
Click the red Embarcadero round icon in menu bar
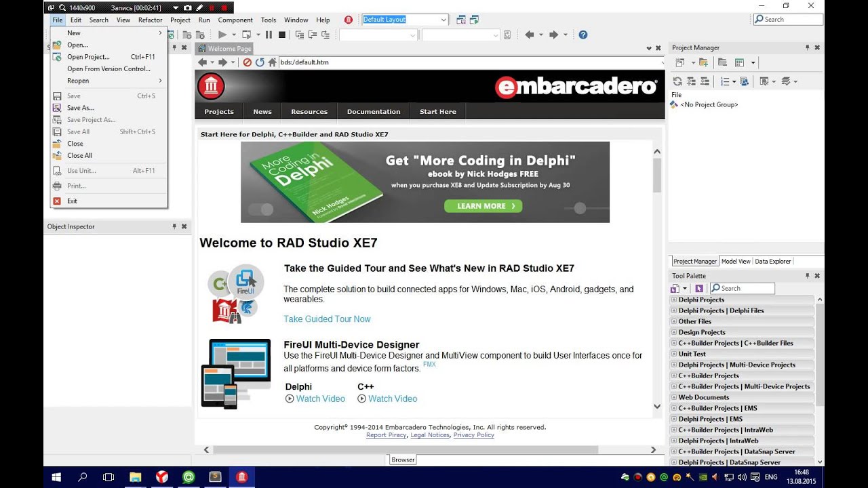349,20
